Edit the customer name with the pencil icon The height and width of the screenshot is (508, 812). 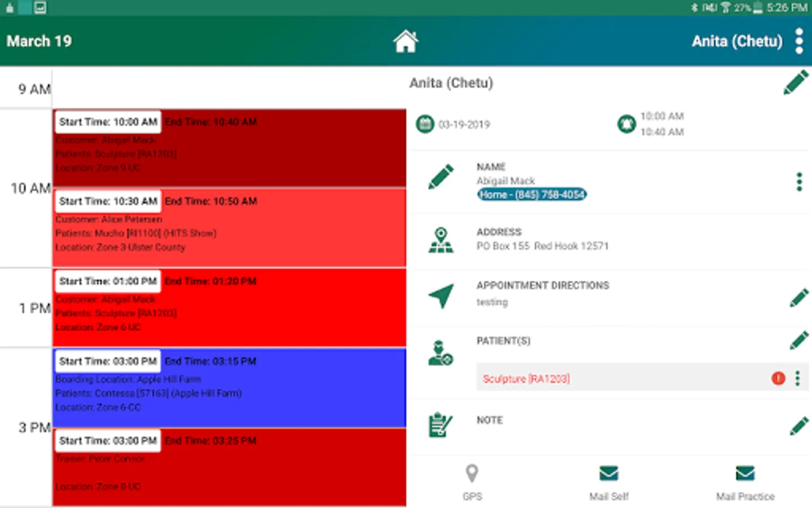pos(441,177)
